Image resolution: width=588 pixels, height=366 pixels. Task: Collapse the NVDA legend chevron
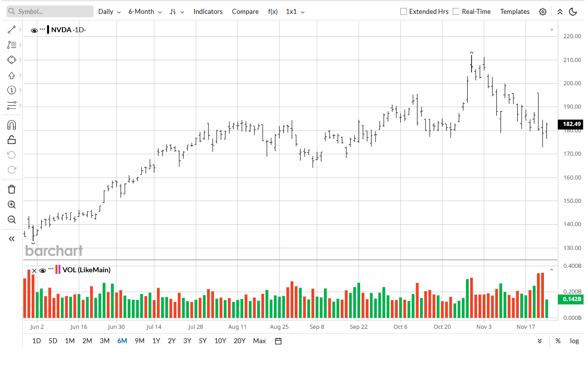point(552,30)
